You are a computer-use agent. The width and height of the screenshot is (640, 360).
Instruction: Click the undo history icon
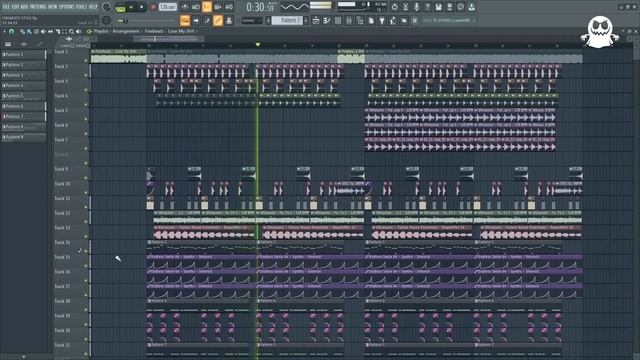click(x=394, y=7)
